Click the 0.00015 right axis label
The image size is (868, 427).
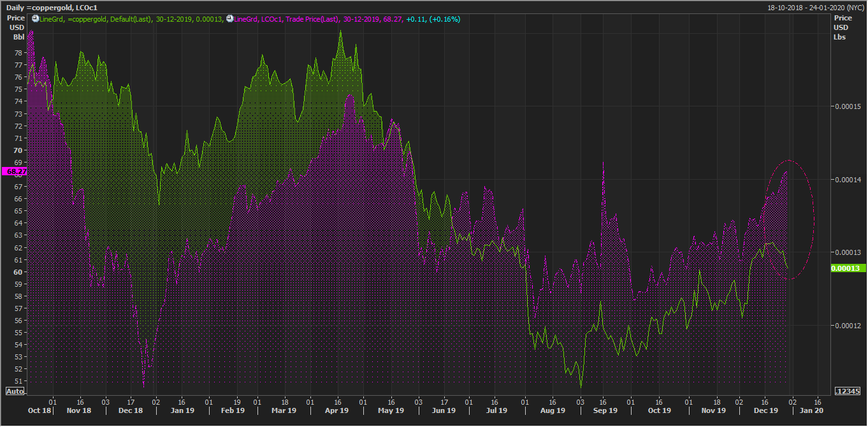848,106
